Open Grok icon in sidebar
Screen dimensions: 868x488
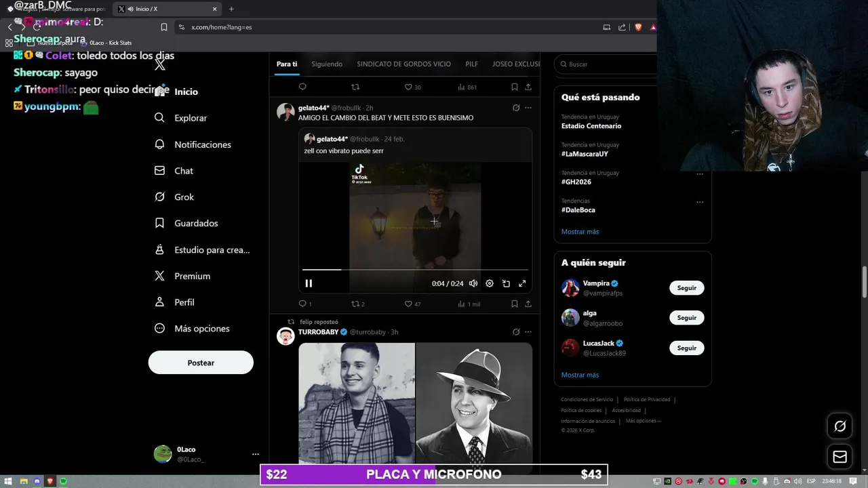point(160,197)
